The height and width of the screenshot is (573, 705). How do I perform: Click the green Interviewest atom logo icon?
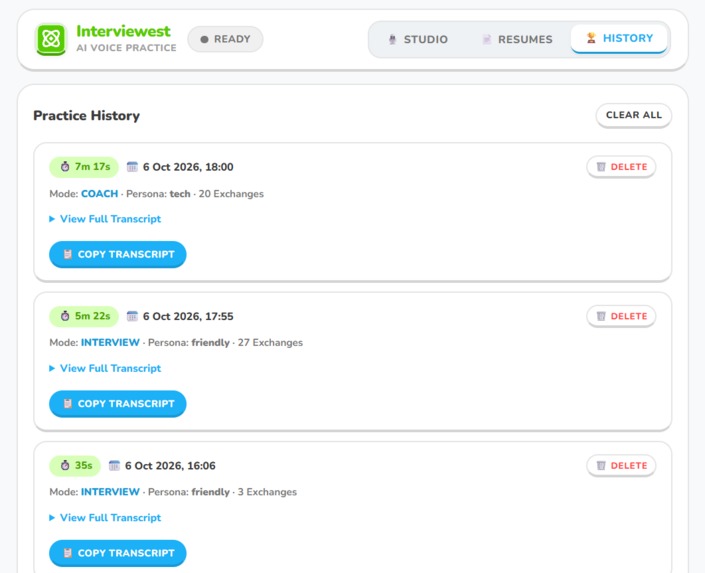(51, 39)
